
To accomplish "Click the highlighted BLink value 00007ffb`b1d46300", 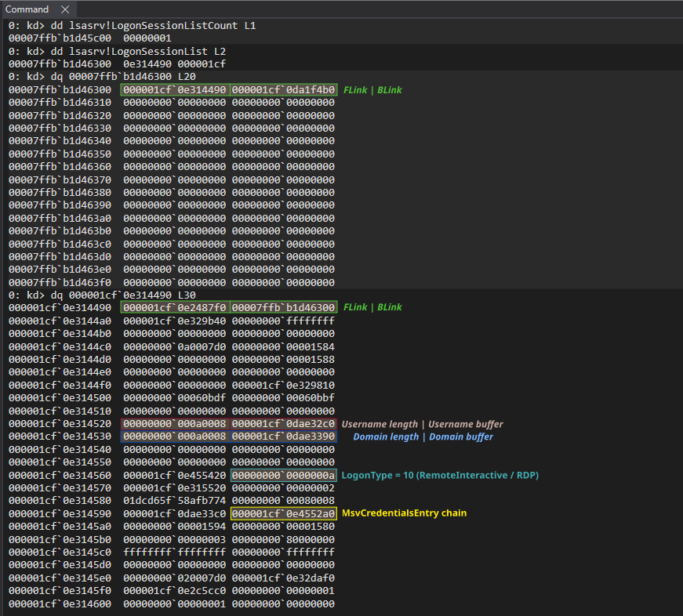I will point(283,307).
